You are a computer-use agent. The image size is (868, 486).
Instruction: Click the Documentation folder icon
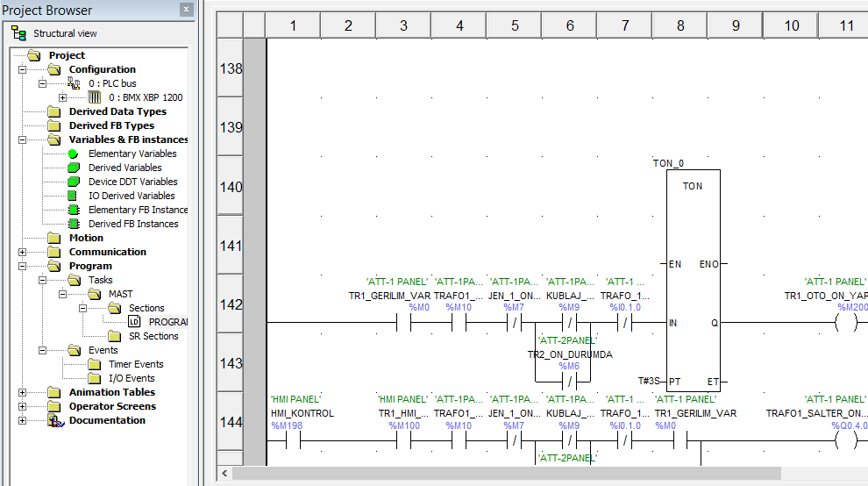[55, 420]
